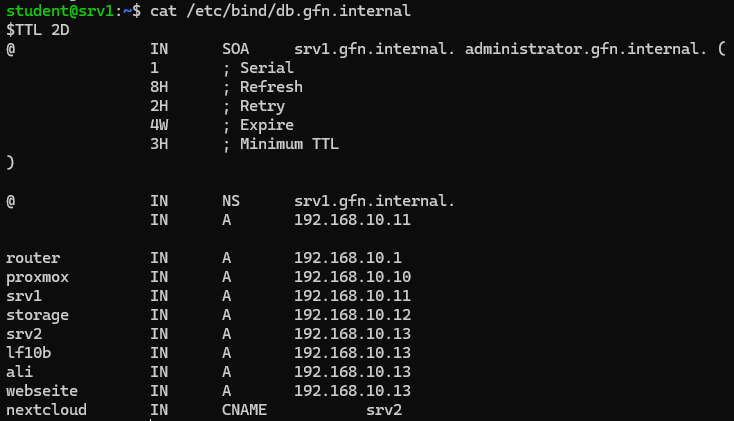Click the 4W Expire value
Image resolution: width=734 pixels, height=421 pixels.
click(158, 125)
